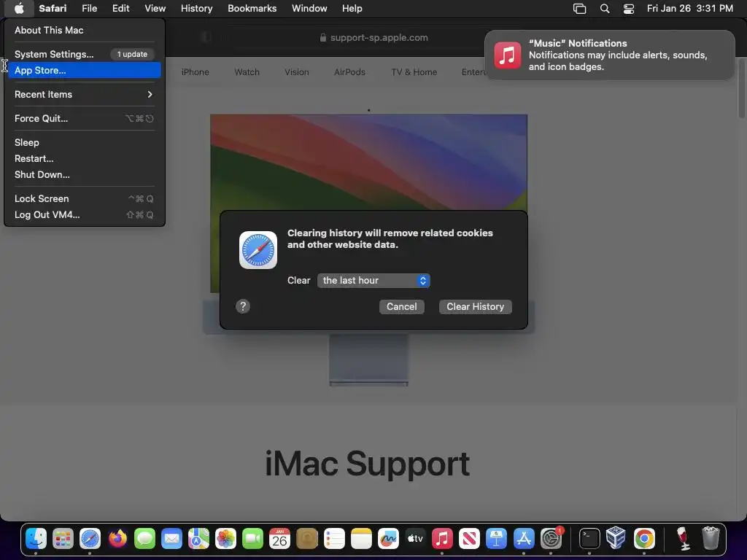The width and height of the screenshot is (747, 560).
Task: Open the Help menu in menu bar
Action: [352, 9]
